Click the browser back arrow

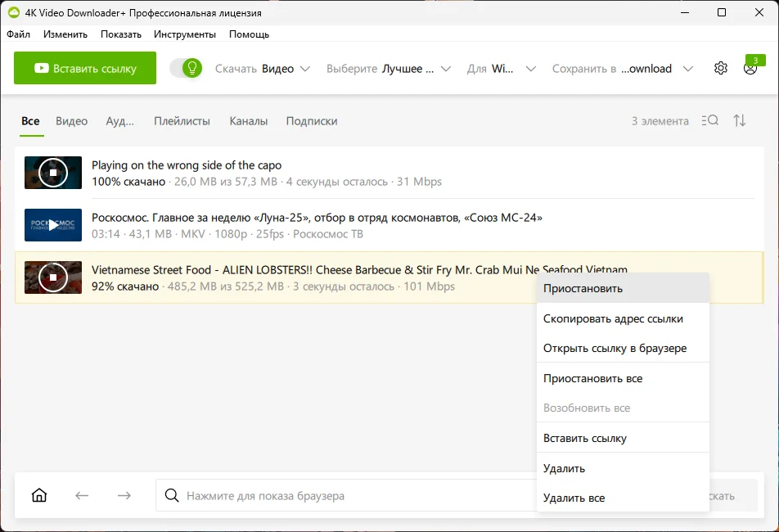82,495
